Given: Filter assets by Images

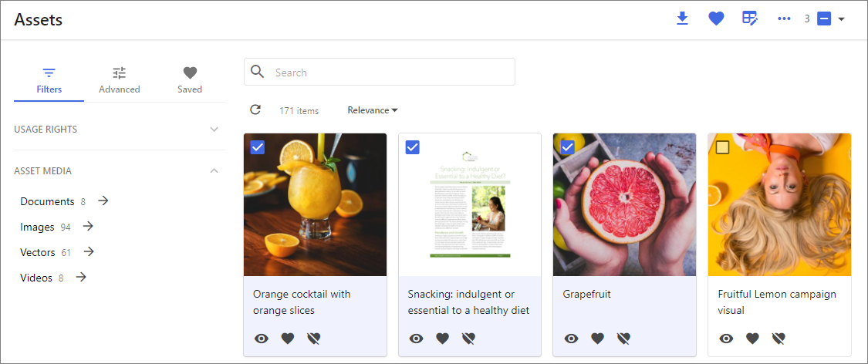Looking at the screenshot, I should 37,227.
